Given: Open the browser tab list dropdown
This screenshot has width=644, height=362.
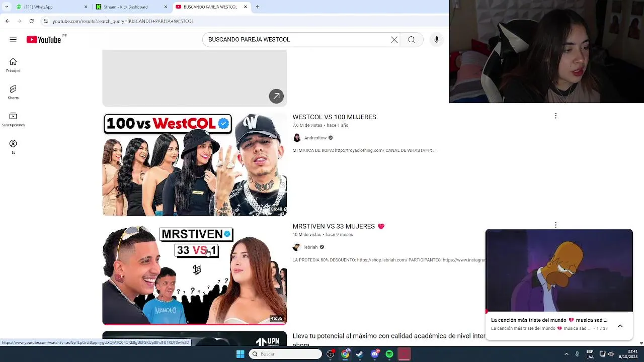Looking at the screenshot, I should click(7, 7).
